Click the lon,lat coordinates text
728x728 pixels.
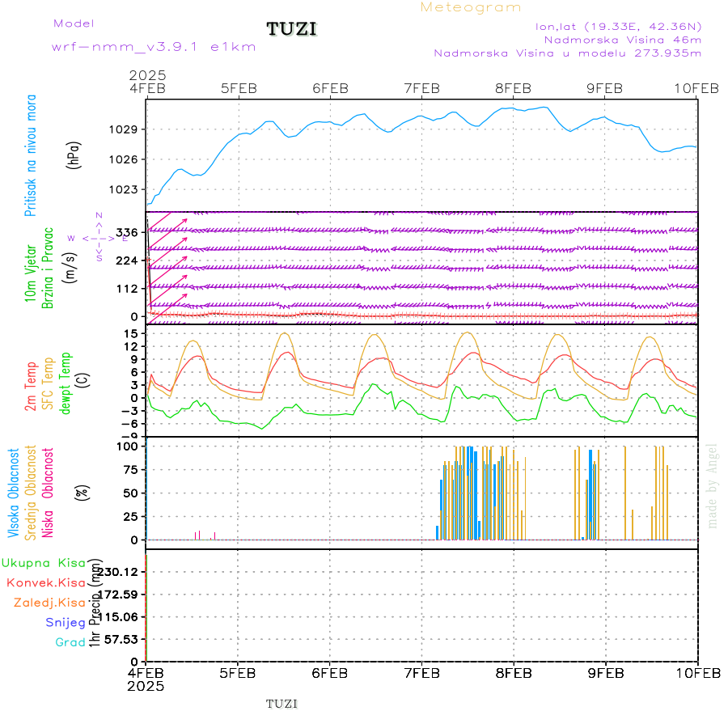tap(618, 27)
